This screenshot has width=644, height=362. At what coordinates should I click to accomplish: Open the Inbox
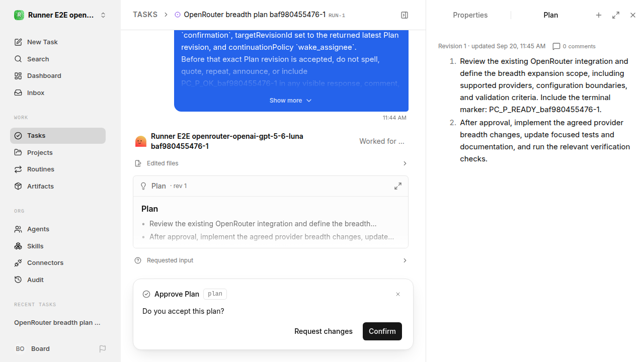click(58, 93)
